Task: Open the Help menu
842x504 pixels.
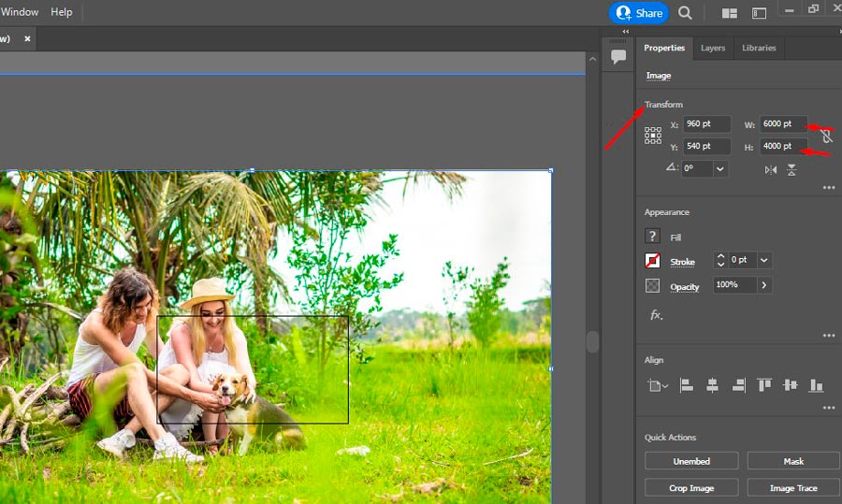Action: pos(61,12)
